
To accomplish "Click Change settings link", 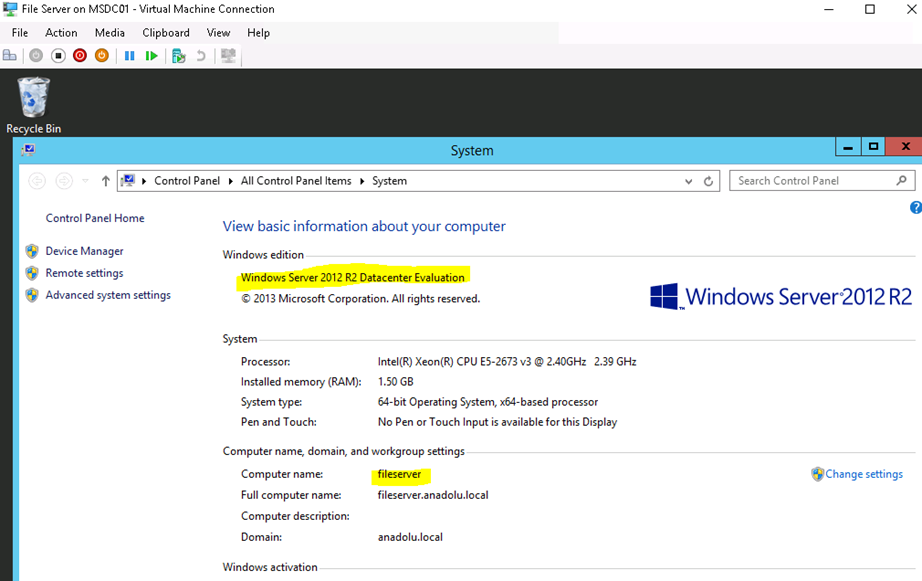I will (864, 474).
